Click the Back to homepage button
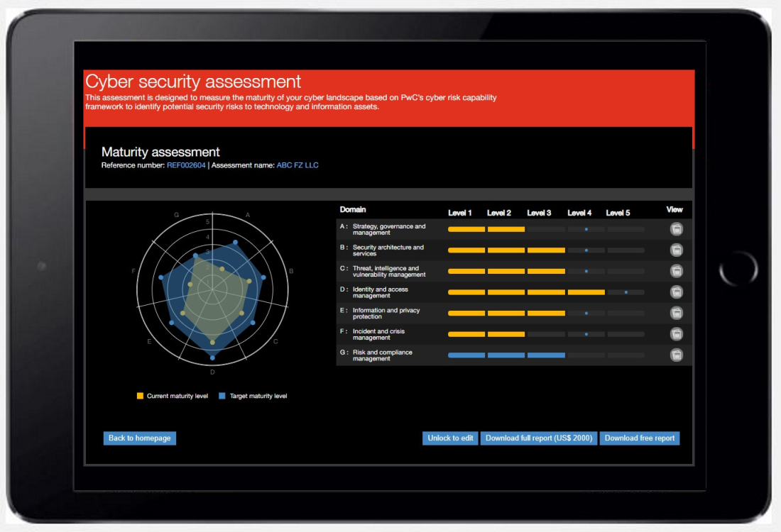781x532 pixels. [x=140, y=438]
